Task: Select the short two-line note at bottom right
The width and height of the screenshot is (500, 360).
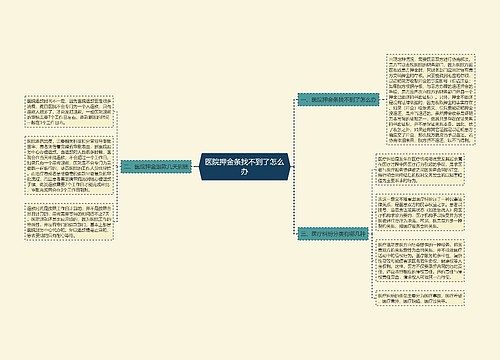Action: [420, 298]
